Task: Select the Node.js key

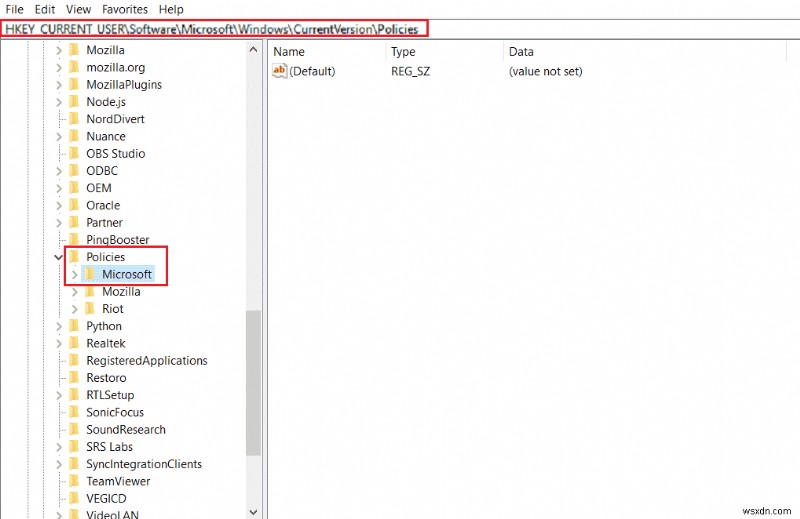Action: 106,102
